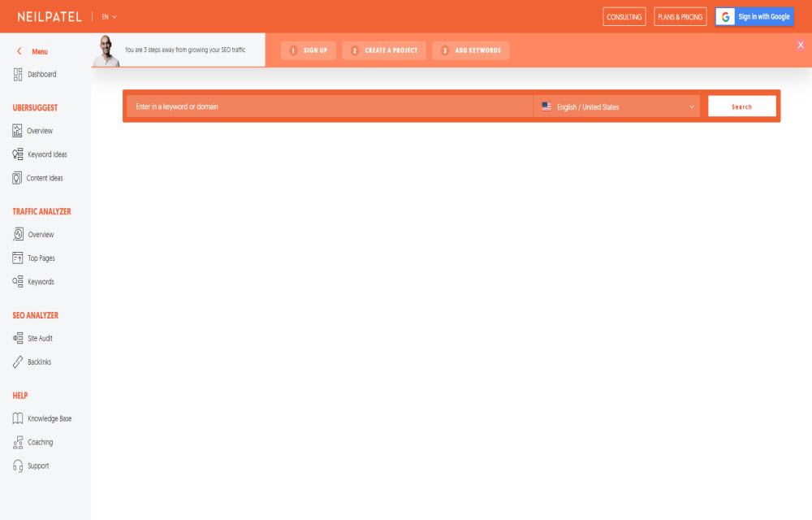This screenshot has width=812, height=520.
Task: Click the '3 steps away' banner text
Action: [185, 50]
